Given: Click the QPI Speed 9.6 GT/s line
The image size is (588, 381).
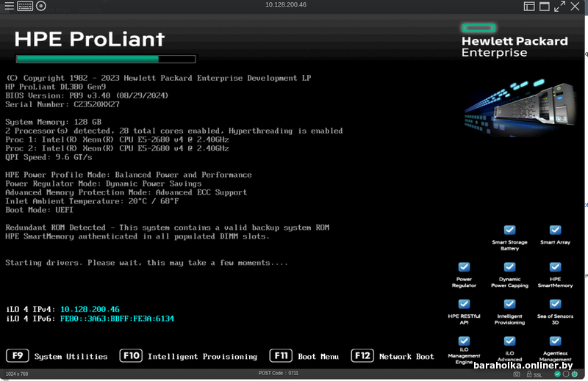Looking at the screenshot, I should [49, 157].
